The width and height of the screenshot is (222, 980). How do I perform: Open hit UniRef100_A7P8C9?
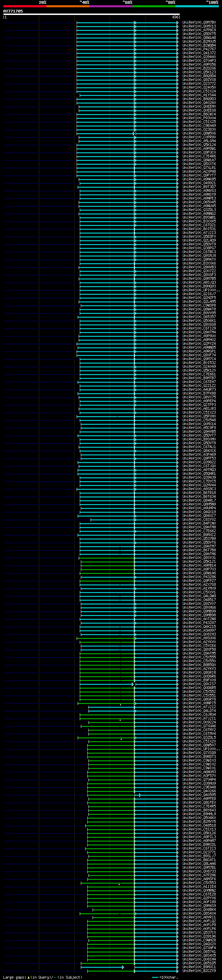199,30
